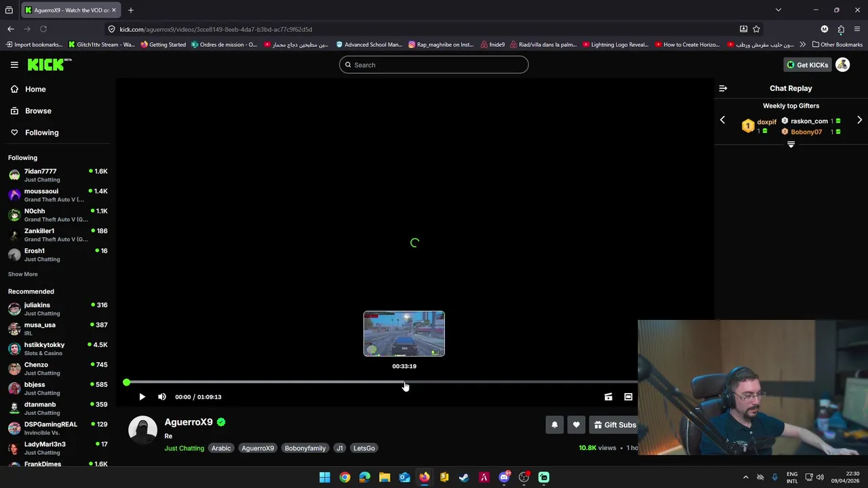This screenshot has width=868, height=488.
Task: Open juliakins recommended channel
Action: 58,308
